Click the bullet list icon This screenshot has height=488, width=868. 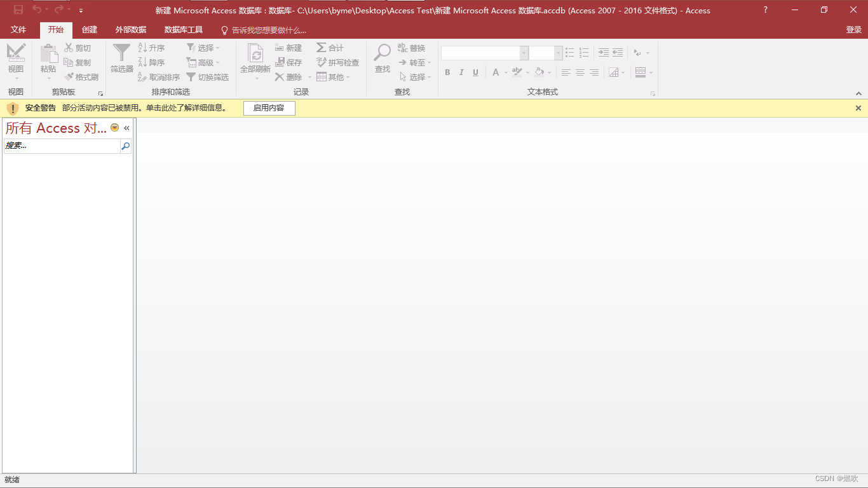point(570,53)
